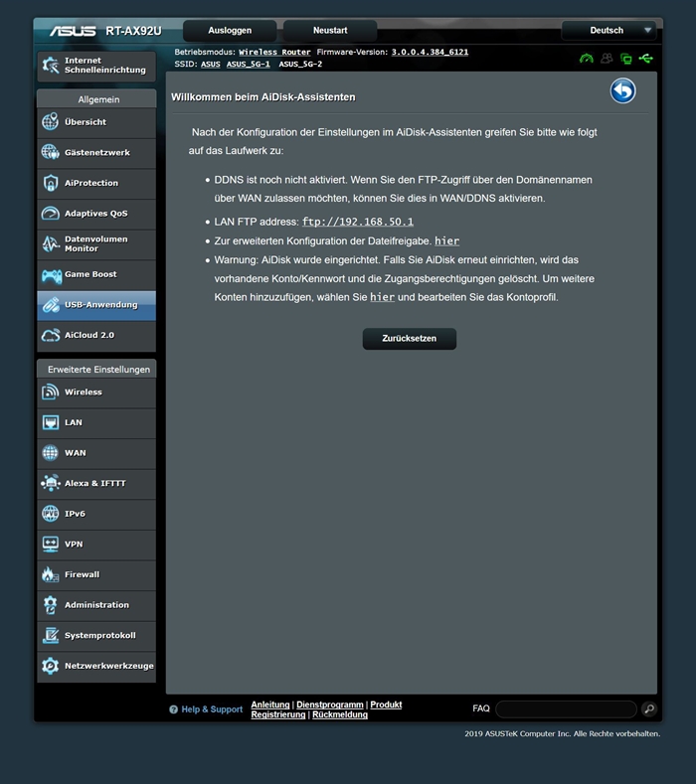The height and width of the screenshot is (784, 696).
Task: Open the Administration menu entry
Action: pos(96,605)
